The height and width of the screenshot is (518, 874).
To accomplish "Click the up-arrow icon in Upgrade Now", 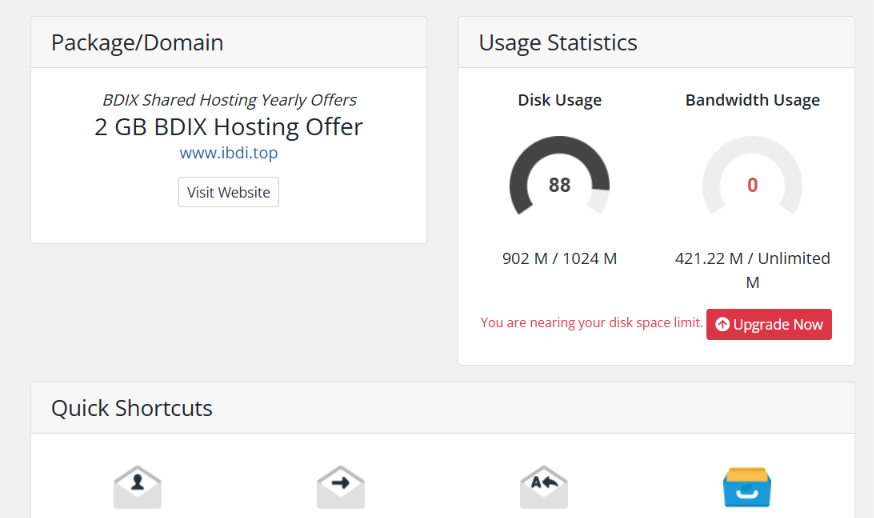I will click(x=722, y=325).
